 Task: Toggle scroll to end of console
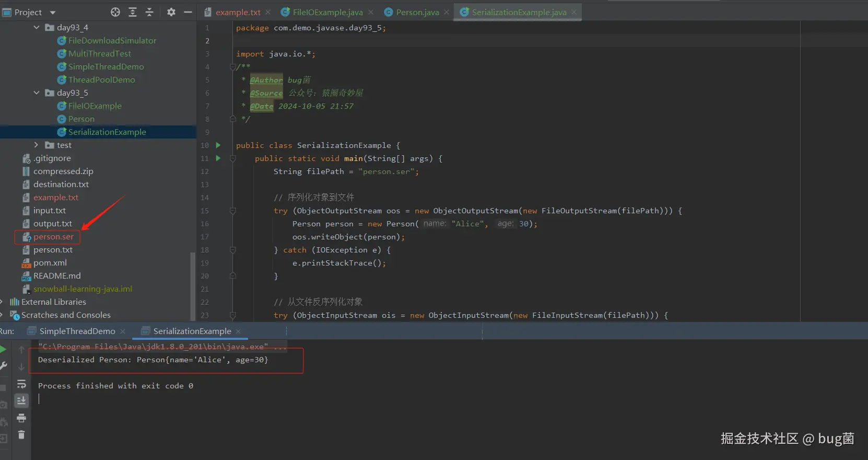pos(21,400)
